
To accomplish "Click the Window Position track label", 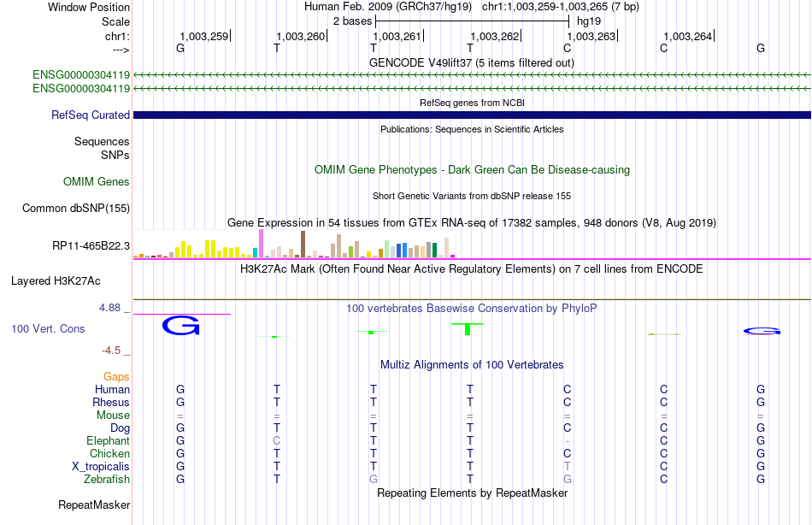I will tap(89, 7).
